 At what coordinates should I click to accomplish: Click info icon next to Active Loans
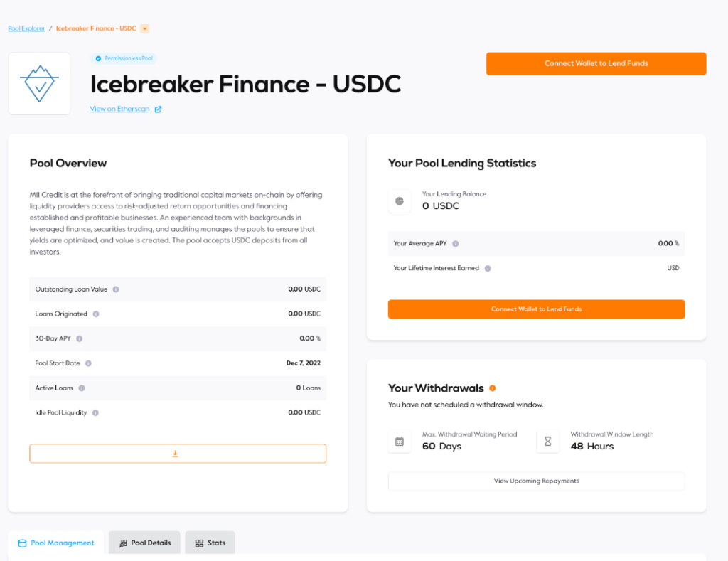pos(82,388)
